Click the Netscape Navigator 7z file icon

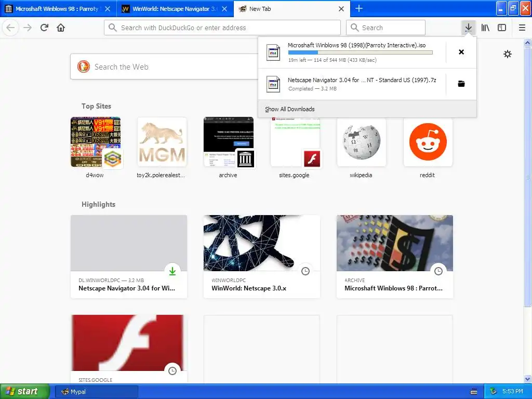[273, 84]
